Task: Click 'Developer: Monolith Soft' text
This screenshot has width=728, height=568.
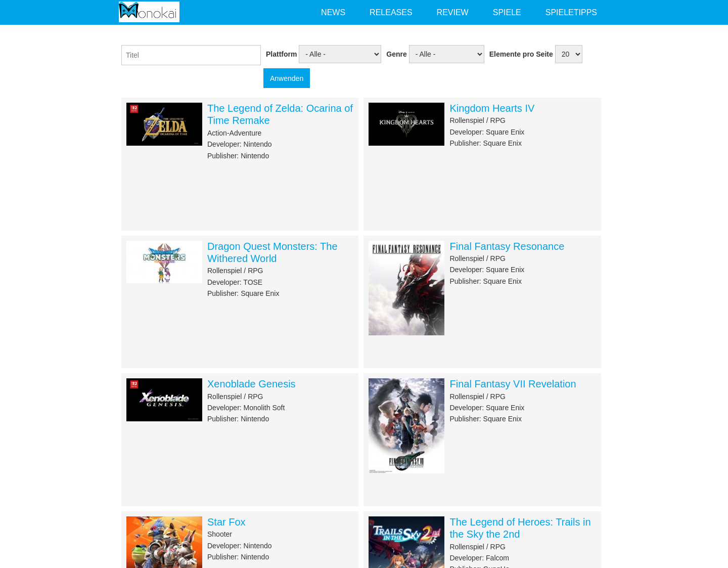Action: [x=246, y=408]
